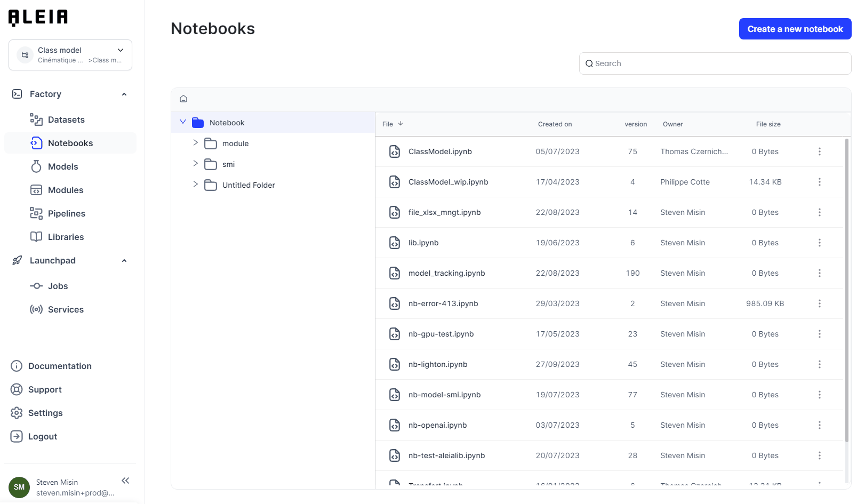Click Create a new notebook
The width and height of the screenshot is (865, 504).
pyautogui.click(x=795, y=29)
